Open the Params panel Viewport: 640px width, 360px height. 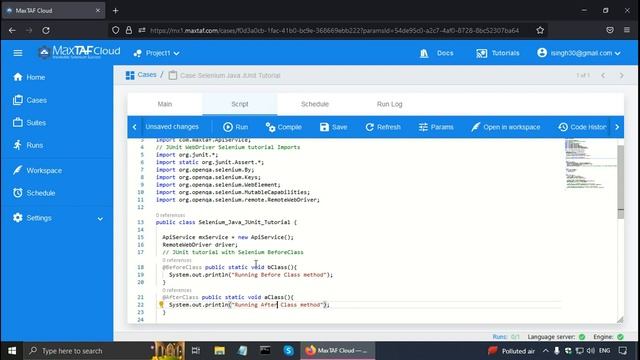click(436, 127)
